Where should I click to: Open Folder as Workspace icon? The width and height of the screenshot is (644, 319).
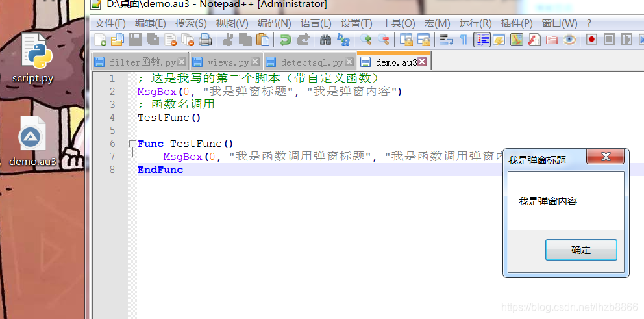click(x=552, y=40)
